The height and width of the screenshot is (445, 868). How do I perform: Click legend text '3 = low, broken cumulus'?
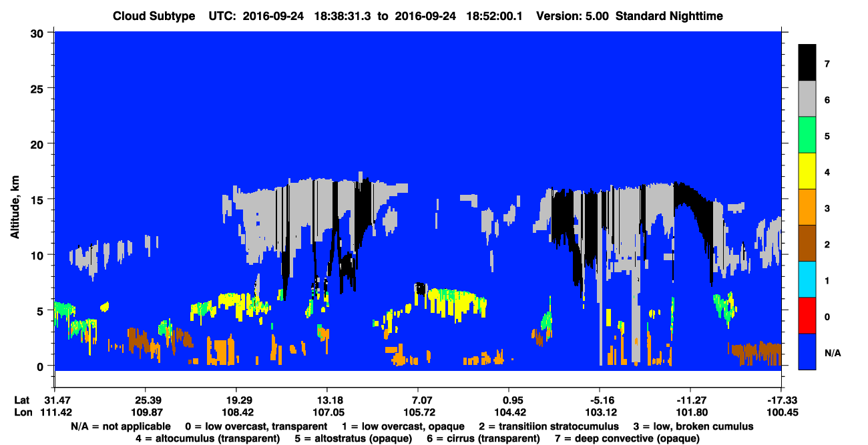[693, 426]
